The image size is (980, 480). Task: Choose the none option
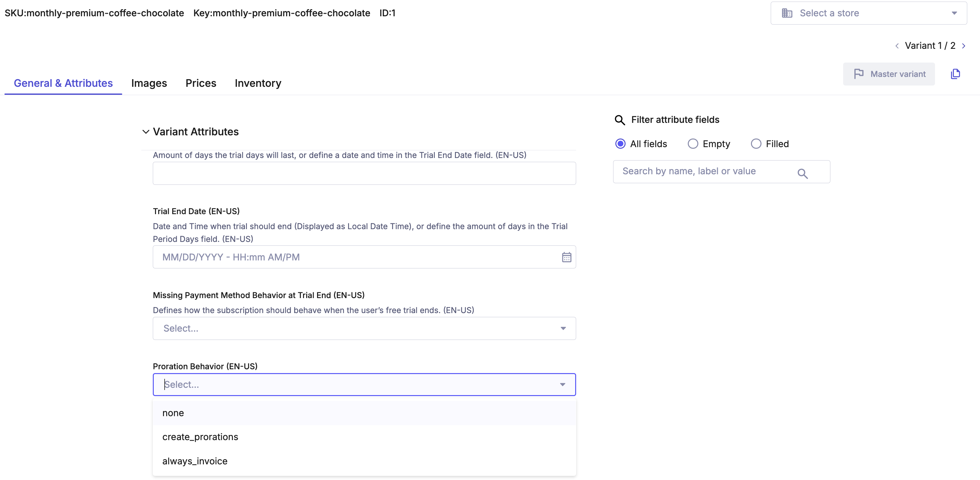click(x=364, y=413)
